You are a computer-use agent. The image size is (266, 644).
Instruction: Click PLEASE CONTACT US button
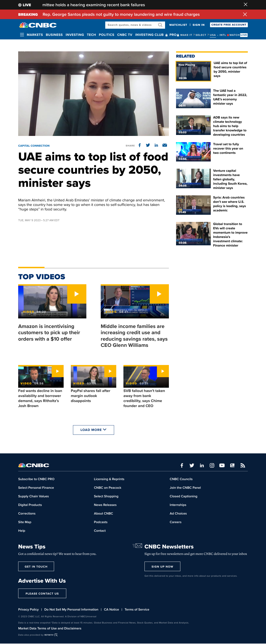click(42, 593)
